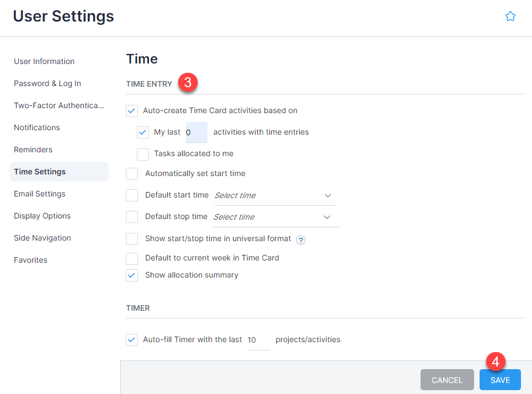Click the SAVE button
This screenshot has width=532, height=394.
[499, 380]
